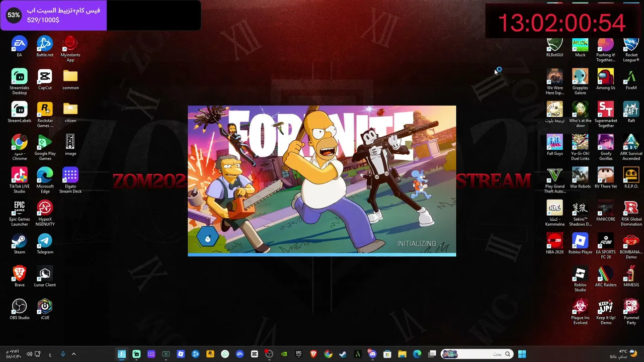This screenshot has width=644, height=362.
Task: Open the Task View taskbar button
Action: click(x=432, y=354)
